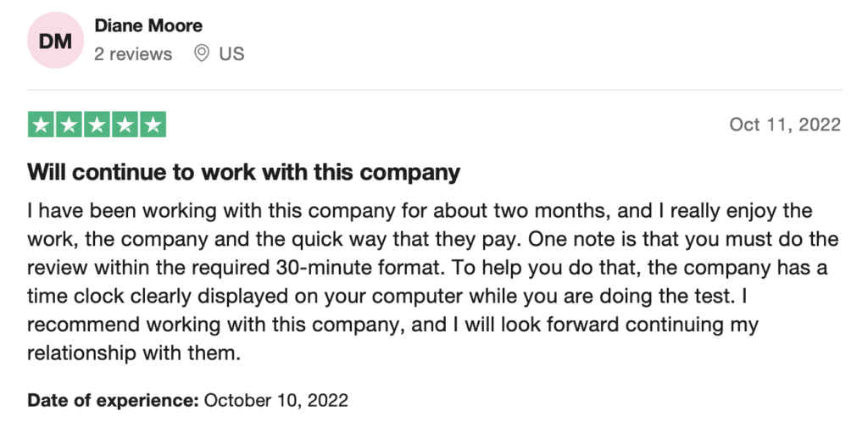868x422 pixels.
Task: Click the divider line below reviewer info
Action: click(434, 90)
